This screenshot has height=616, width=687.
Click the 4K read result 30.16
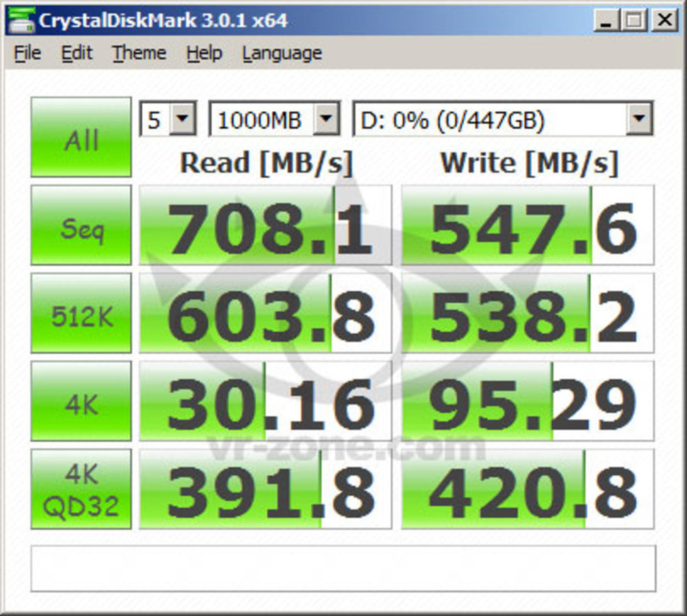point(265,401)
